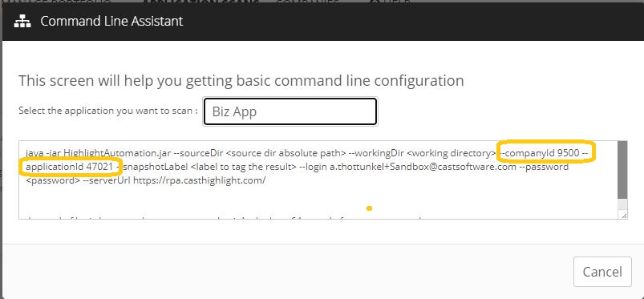Image resolution: width=644 pixels, height=299 pixels.
Task: Click the basic command line configuration heading
Action: (x=241, y=80)
